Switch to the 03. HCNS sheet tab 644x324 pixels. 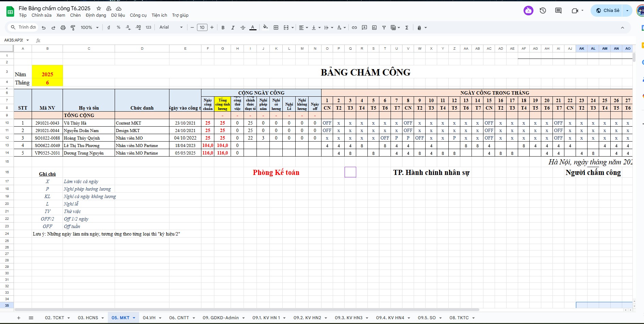pos(88,318)
